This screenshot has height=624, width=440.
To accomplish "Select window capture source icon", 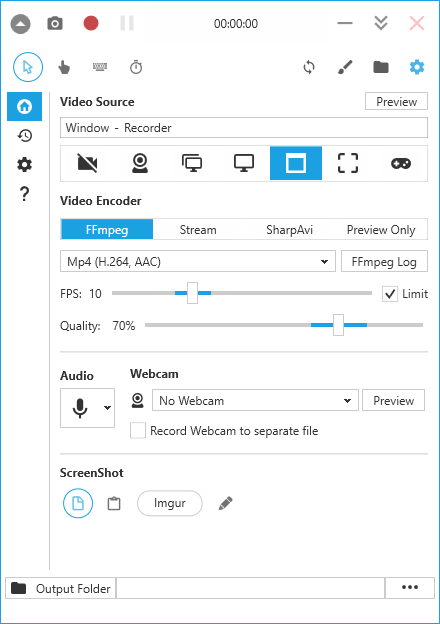I will 296,163.
